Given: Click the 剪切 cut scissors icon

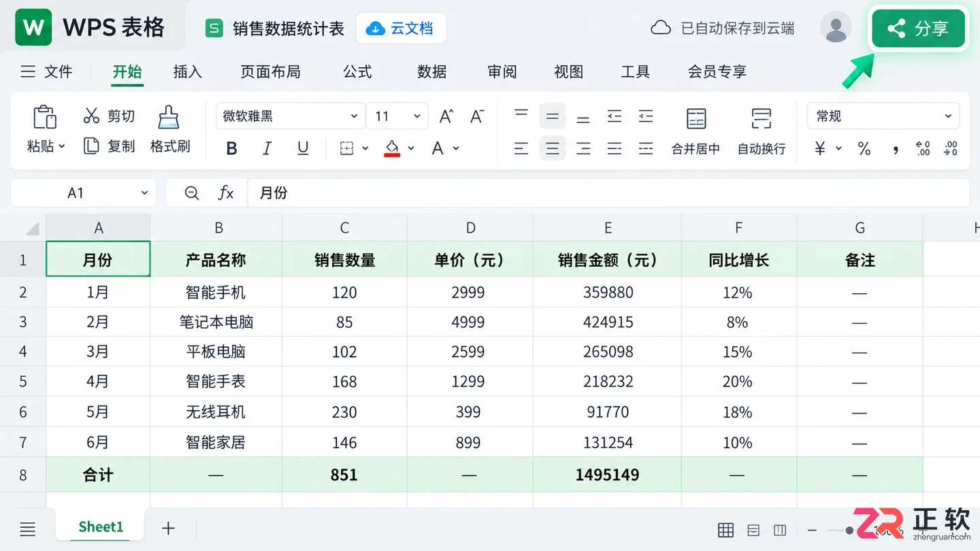Looking at the screenshot, I should pyautogui.click(x=91, y=116).
